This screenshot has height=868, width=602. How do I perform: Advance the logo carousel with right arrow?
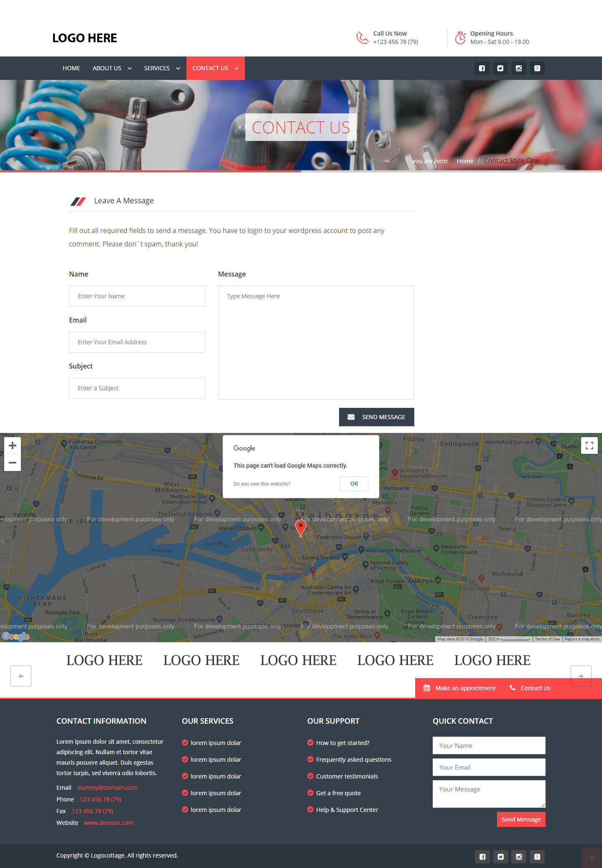point(581,676)
